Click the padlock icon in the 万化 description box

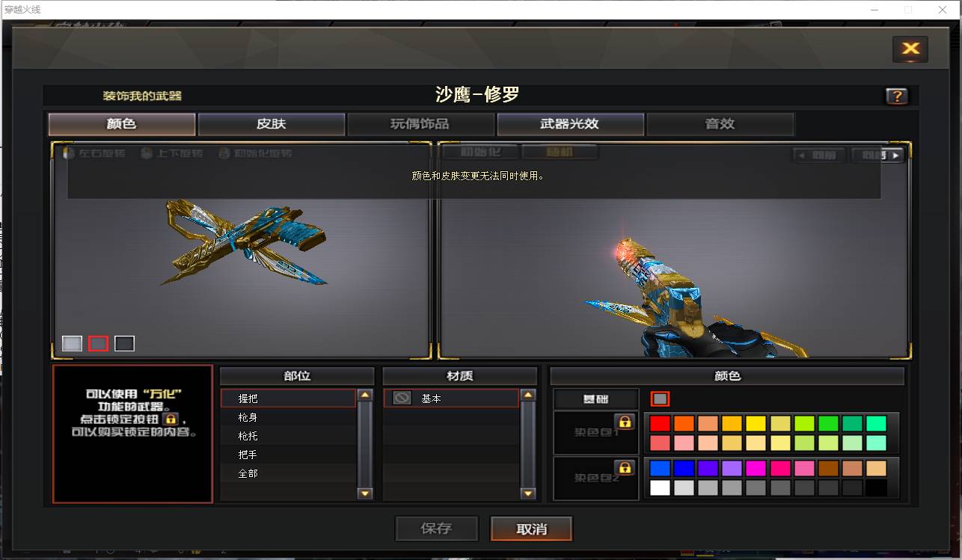[171, 419]
